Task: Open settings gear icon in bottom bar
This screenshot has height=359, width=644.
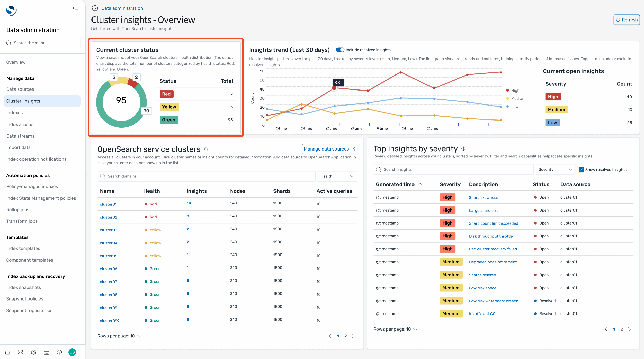Action: coord(34,352)
